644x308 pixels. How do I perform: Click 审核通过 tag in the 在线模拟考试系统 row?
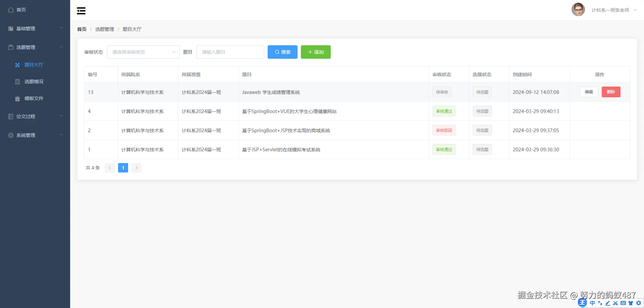coord(444,149)
